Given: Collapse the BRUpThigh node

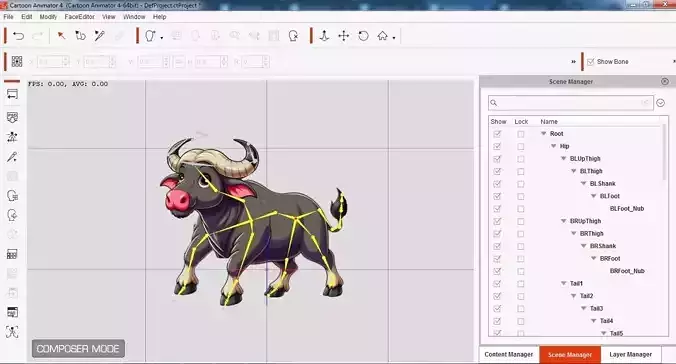Looking at the screenshot, I should point(563,221).
